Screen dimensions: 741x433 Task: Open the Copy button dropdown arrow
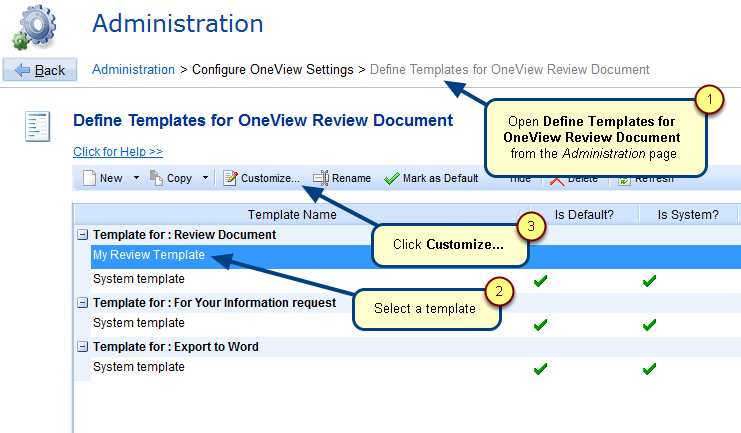click(x=205, y=178)
